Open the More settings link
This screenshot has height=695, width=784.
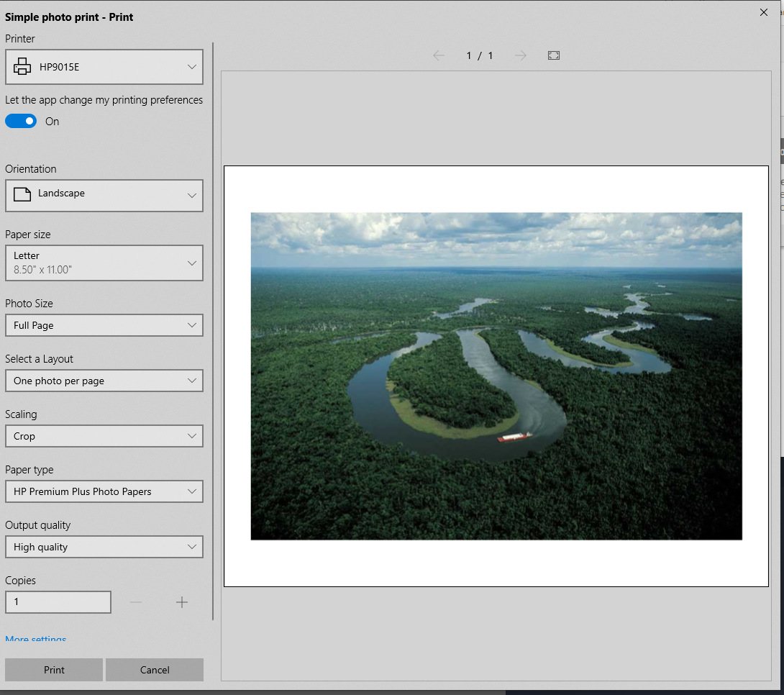[x=35, y=638]
